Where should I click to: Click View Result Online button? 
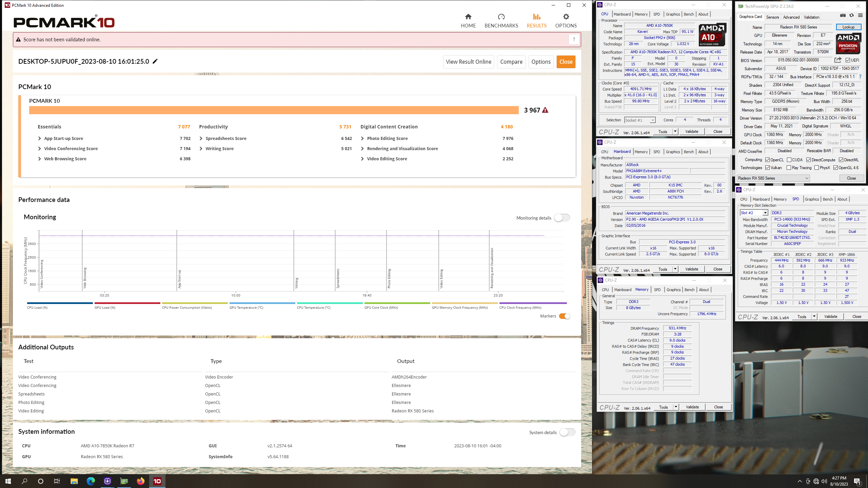pos(469,62)
